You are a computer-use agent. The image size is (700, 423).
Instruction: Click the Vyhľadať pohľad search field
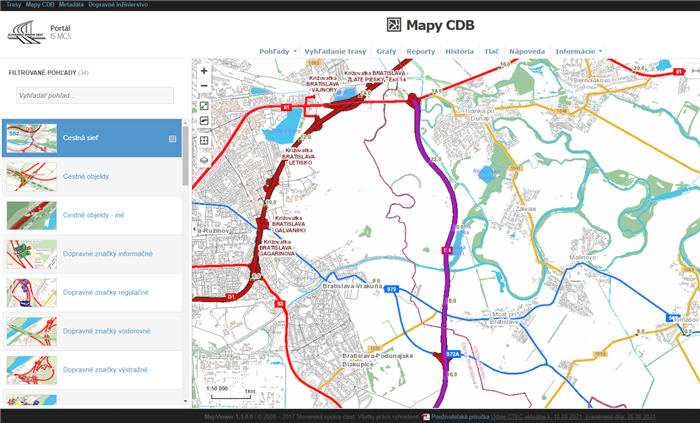(93, 95)
